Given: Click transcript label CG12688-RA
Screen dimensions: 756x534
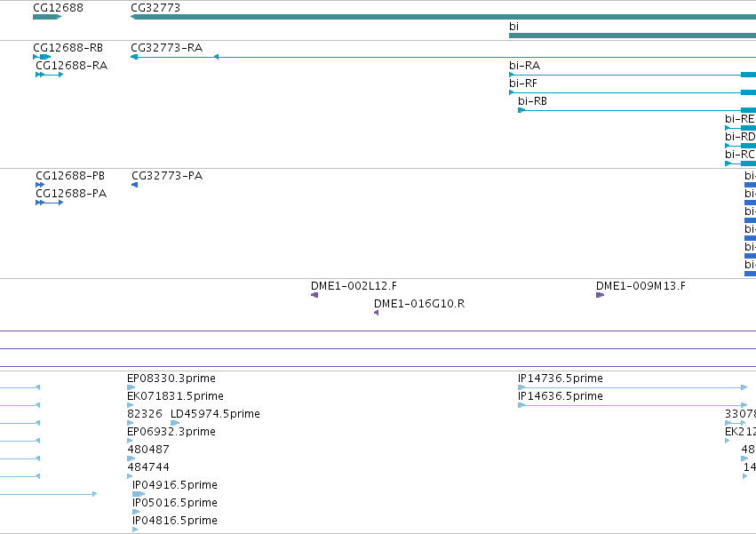Looking at the screenshot, I should 71,66.
